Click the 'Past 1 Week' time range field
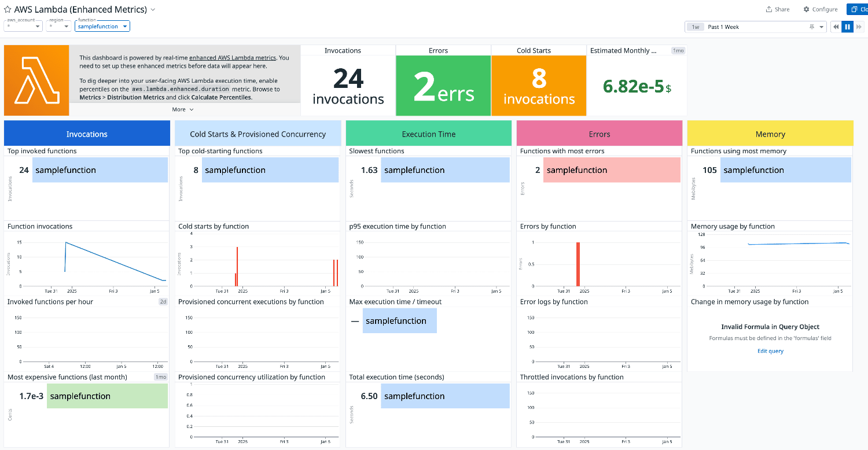Screen dimensions: 868x450 [755, 27]
